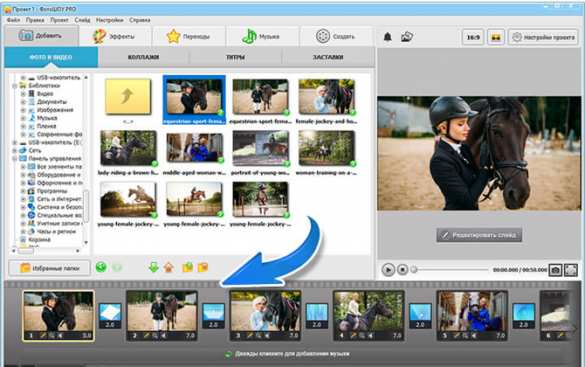Viewport: 585px width, 367px height.
Task: Select the female-jockey-and-horse thumbnail
Action: (326, 101)
